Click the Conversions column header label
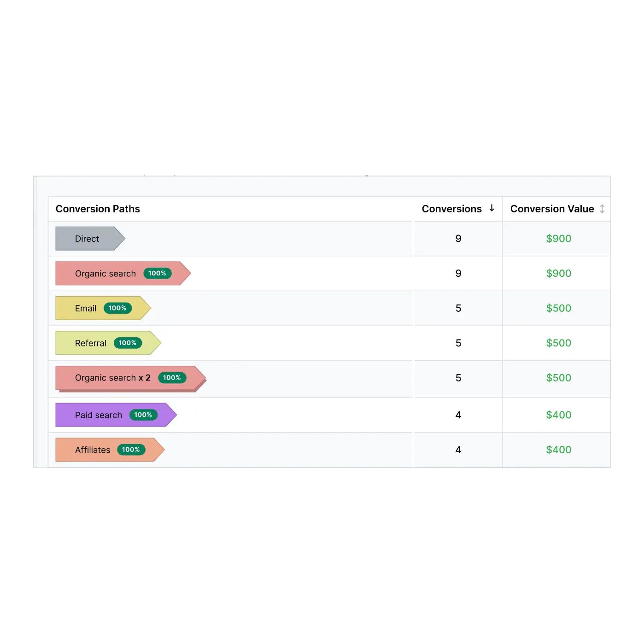Viewport: 644px width, 644px height. (451, 209)
